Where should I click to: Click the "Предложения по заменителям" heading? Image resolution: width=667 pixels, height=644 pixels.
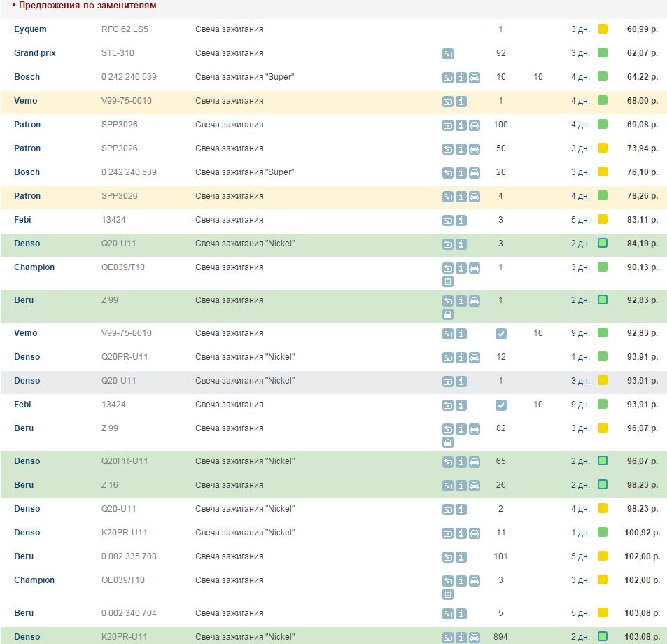(87, 6)
